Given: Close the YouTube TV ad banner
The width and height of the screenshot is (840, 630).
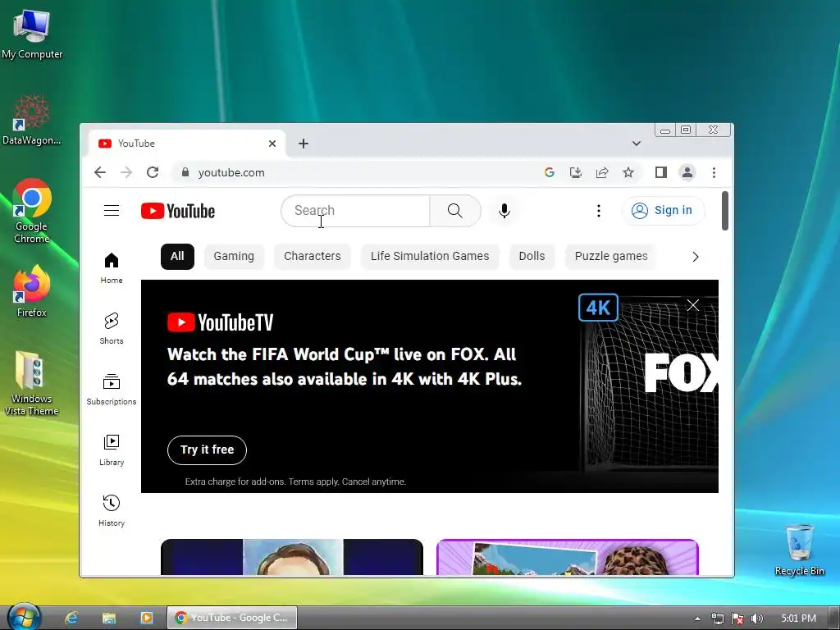Looking at the screenshot, I should point(692,305).
